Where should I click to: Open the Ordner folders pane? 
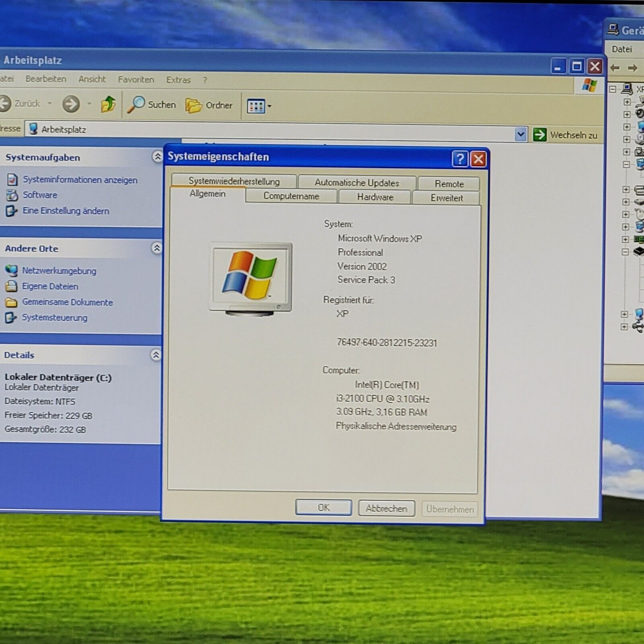(x=209, y=105)
